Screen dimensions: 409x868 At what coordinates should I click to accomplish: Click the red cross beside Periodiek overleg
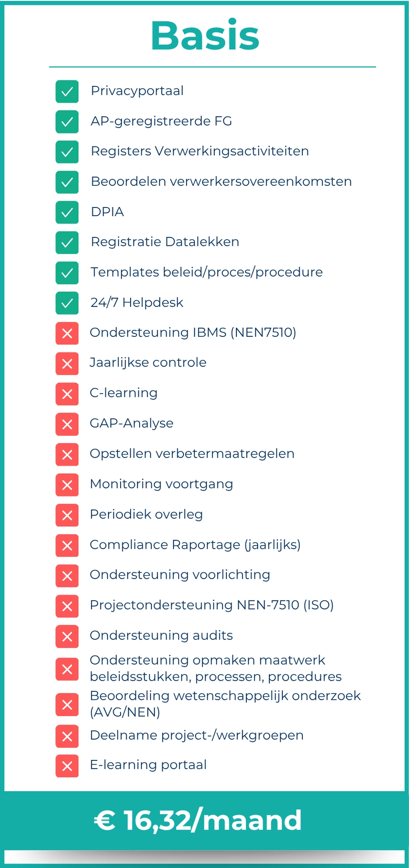(x=67, y=515)
